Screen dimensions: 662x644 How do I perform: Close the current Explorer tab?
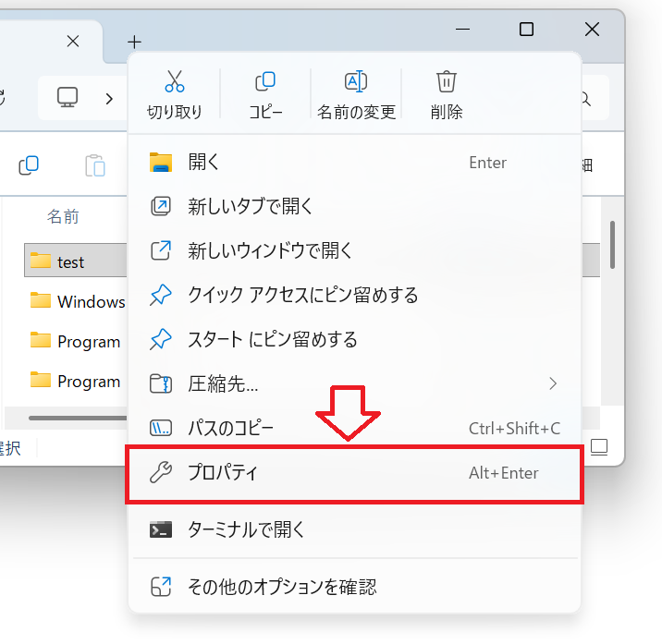pyautogui.click(x=73, y=42)
